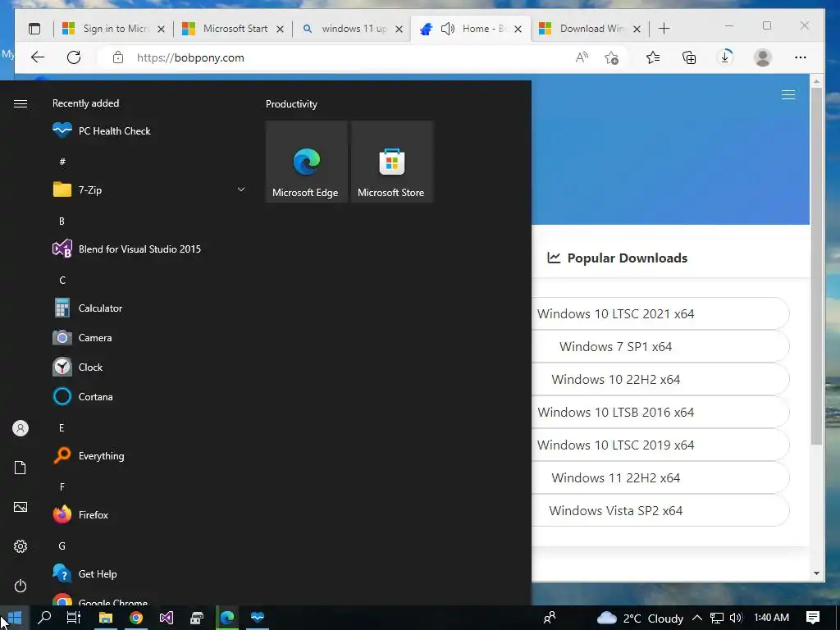This screenshot has height=630, width=840.
Task: Open Edge Settings and more menu
Action: click(801, 57)
